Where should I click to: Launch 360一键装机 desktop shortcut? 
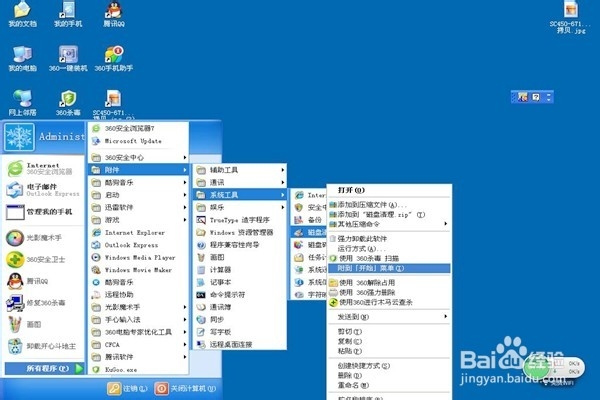point(68,58)
